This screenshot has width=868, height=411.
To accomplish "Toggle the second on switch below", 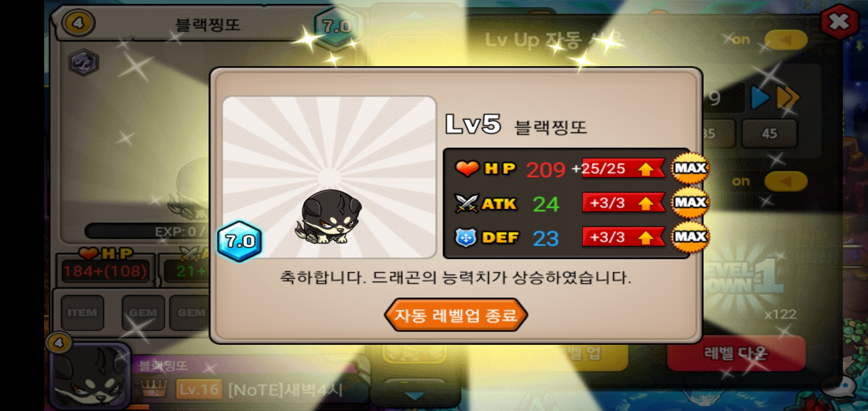I will tap(786, 182).
